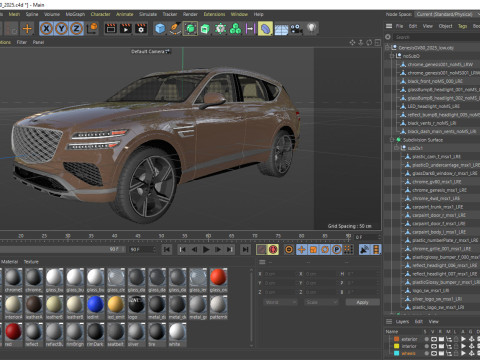
Task: Select the chrome_grille_001 object
Action: (x=441, y=249)
